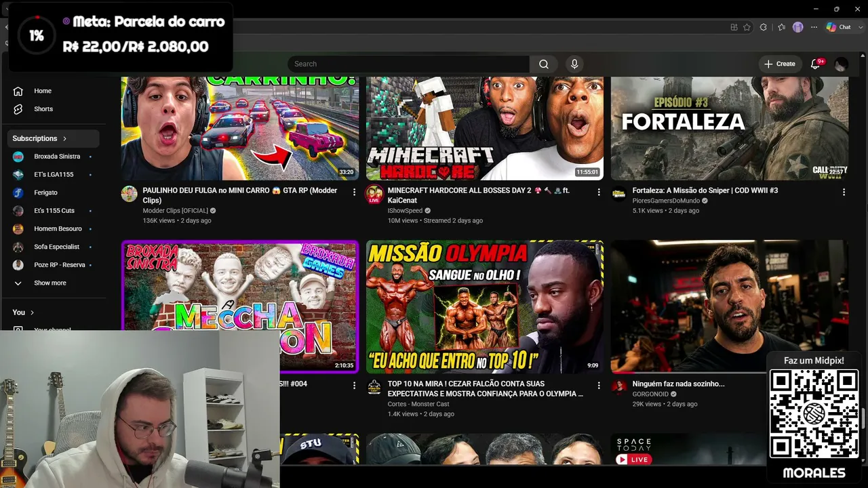Image resolution: width=868 pixels, height=488 pixels.
Task: Open options for MINECRAFT HARDCORE video
Action: (x=599, y=192)
